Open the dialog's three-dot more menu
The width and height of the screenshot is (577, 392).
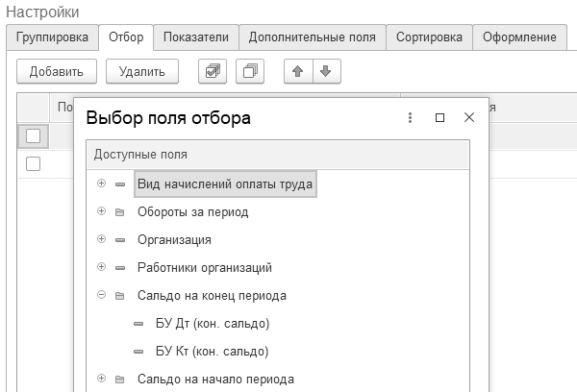[x=410, y=118]
